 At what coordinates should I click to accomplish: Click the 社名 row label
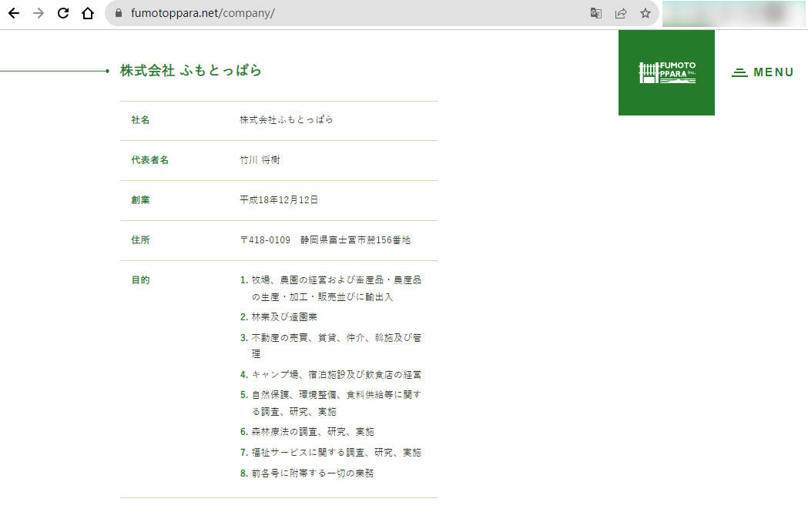140,120
